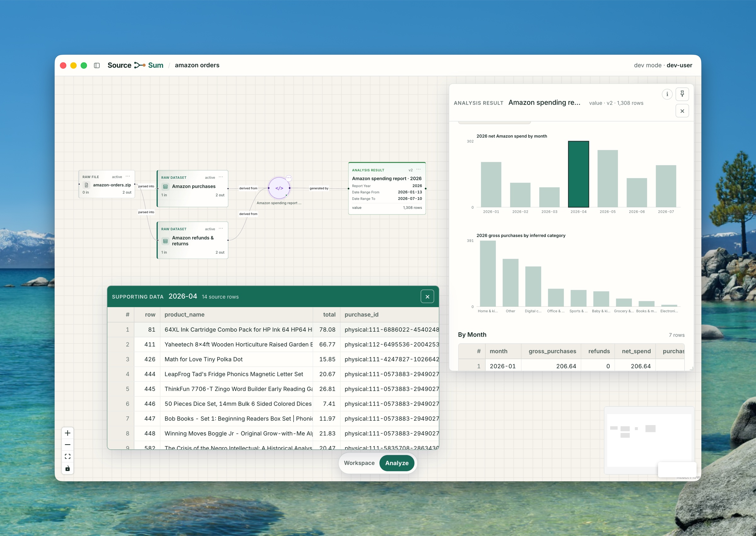Select the 2026-06 bar in monthly chart
Image resolution: width=756 pixels, height=536 pixels.
click(637, 193)
